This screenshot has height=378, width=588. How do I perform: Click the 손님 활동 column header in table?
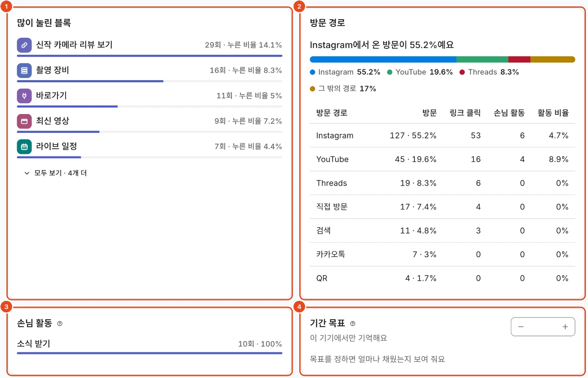pos(509,113)
